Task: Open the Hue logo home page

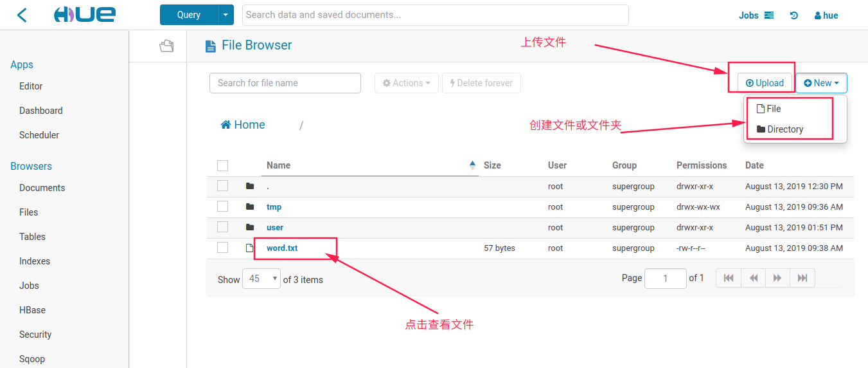Action: click(85, 15)
